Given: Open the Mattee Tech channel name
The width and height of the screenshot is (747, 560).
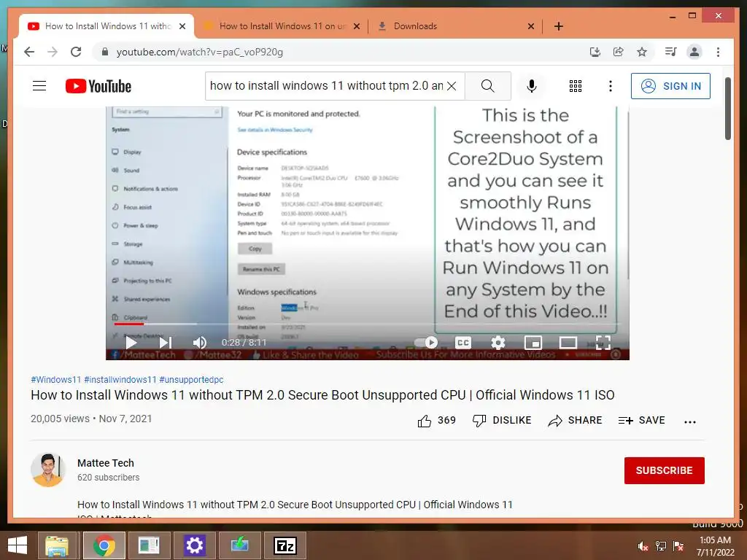Looking at the screenshot, I should (x=106, y=463).
